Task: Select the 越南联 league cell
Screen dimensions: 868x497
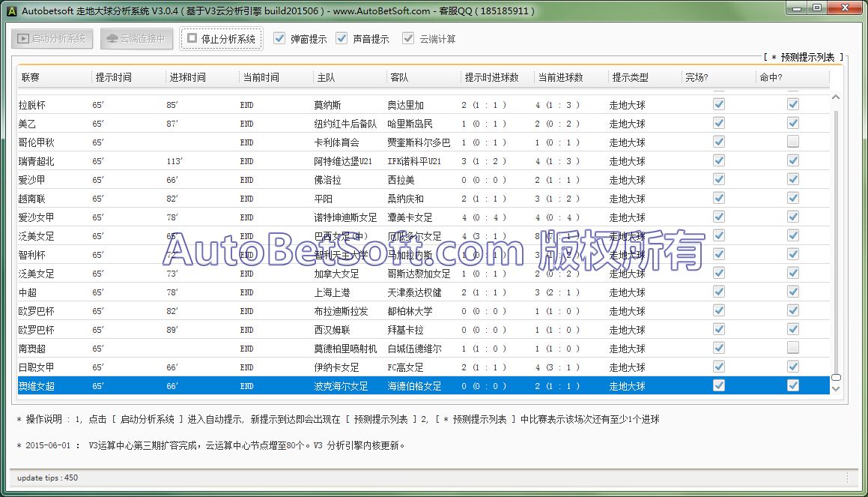Action: (x=32, y=199)
